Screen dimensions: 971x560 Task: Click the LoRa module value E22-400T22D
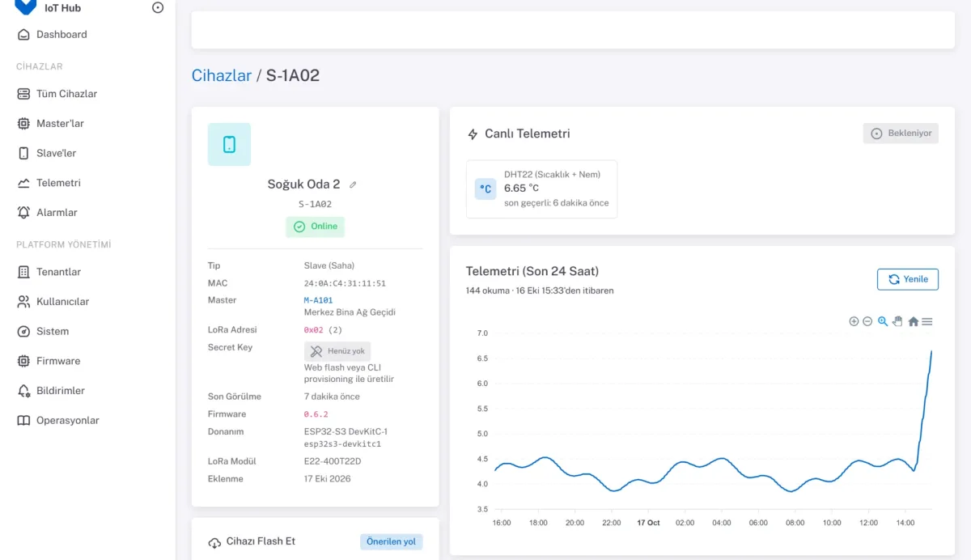[333, 461]
